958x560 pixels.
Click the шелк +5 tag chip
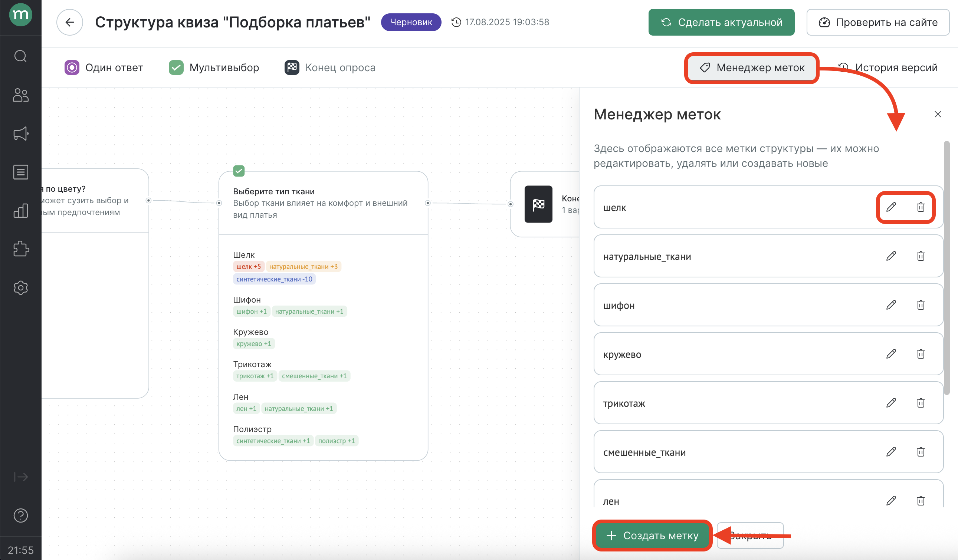pyautogui.click(x=249, y=267)
